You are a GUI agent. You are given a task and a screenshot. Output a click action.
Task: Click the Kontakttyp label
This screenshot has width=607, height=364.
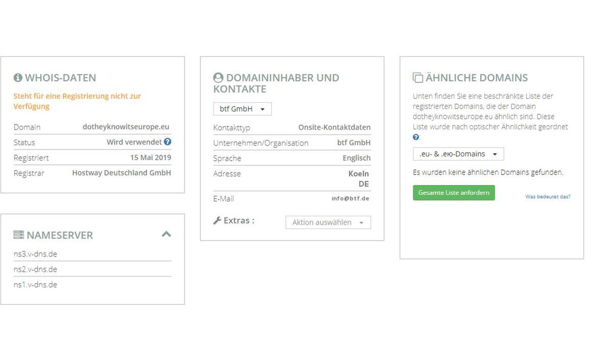click(x=232, y=128)
